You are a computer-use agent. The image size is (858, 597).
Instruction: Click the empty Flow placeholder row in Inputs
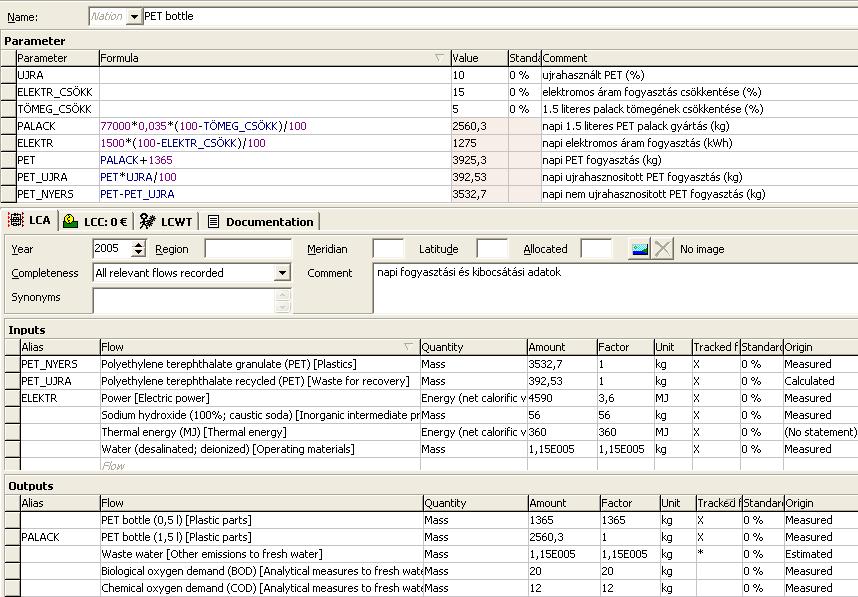(259, 466)
